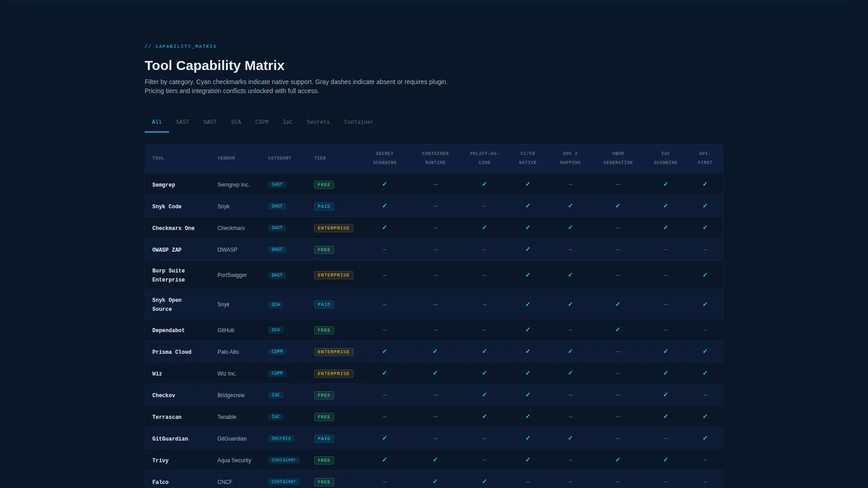The height and width of the screenshot is (488, 868).
Task: Click Checkov's Policy-as-Code checkmark
Action: coord(485,395)
